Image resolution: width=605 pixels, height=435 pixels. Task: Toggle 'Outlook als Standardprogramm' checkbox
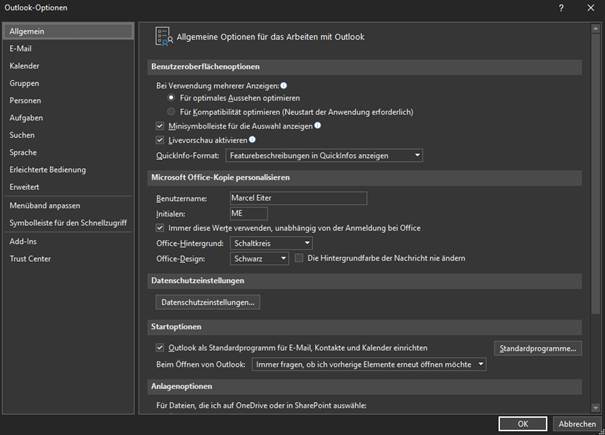click(160, 348)
